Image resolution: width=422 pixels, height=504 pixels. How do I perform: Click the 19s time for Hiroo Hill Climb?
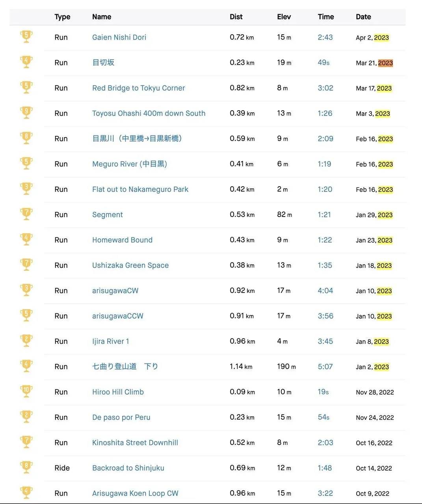(x=323, y=392)
